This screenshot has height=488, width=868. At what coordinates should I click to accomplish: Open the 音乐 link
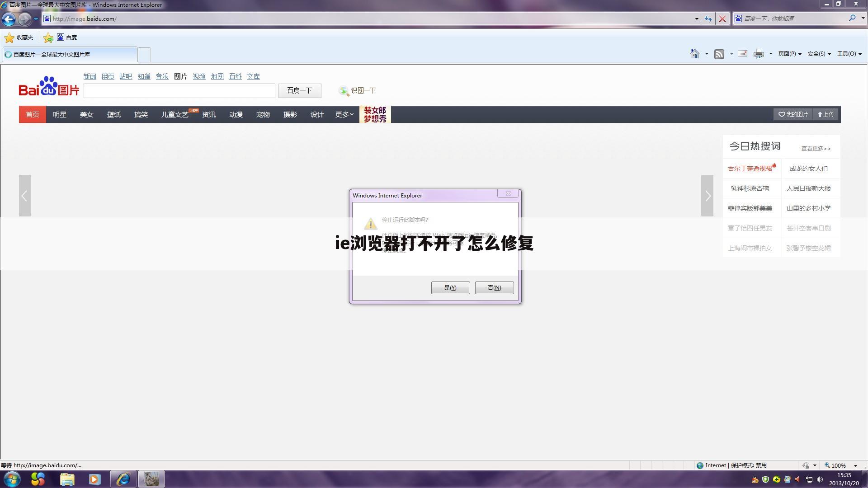click(162, 76)
